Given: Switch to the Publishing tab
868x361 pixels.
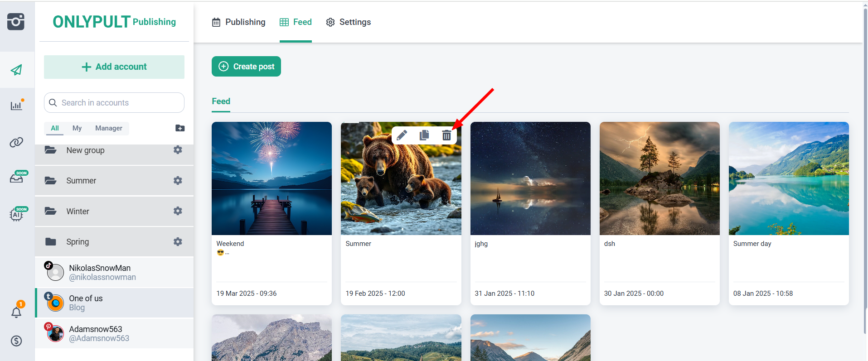Looking at the screenshot, I should [x=239, y=22].
